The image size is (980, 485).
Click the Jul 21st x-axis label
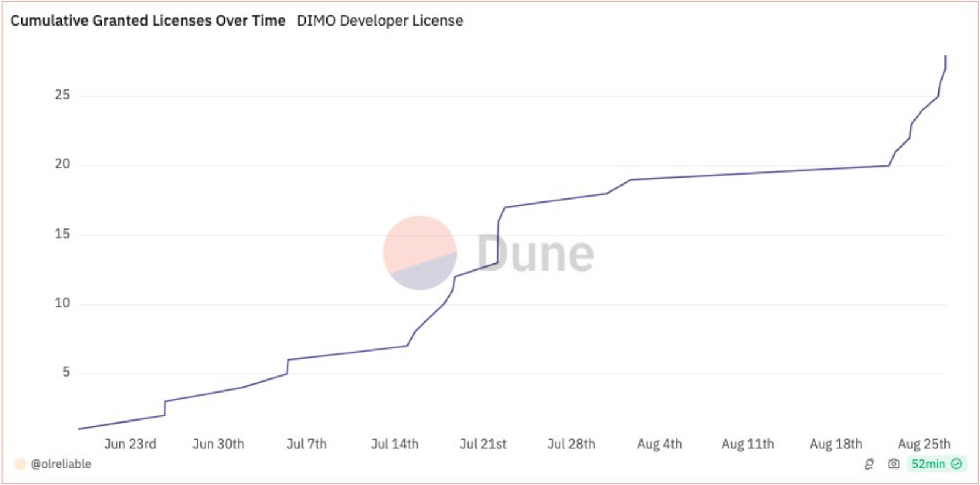[x=483, y=444]
